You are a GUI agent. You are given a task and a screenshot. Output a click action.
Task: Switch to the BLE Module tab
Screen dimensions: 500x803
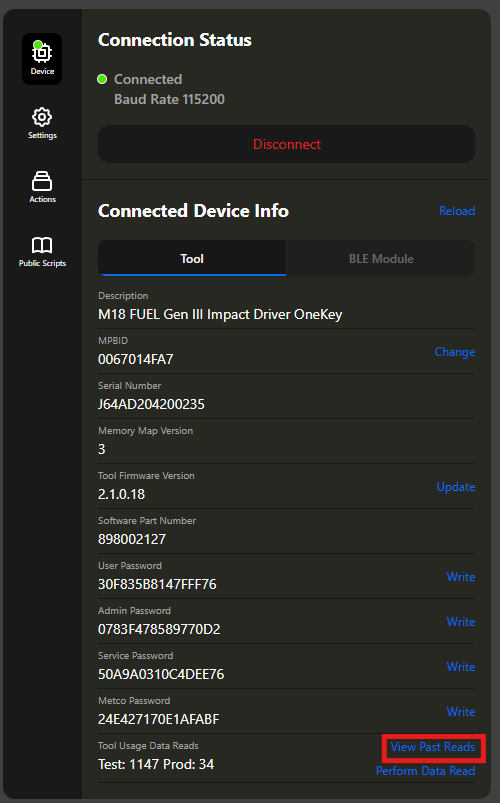click(x=381, y=259)
